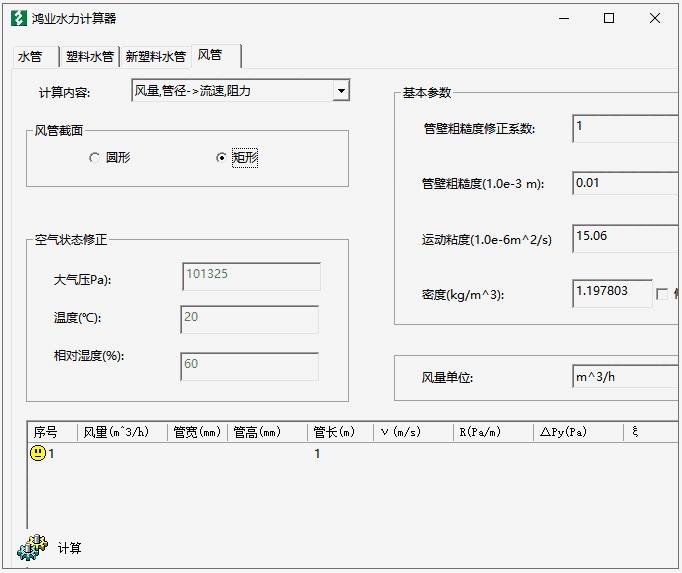The width and height of the screenshot is (682, 573).
Task: Click the 大气压(Pa) input field
Action: pyautogui.click(x=251, y=277)
